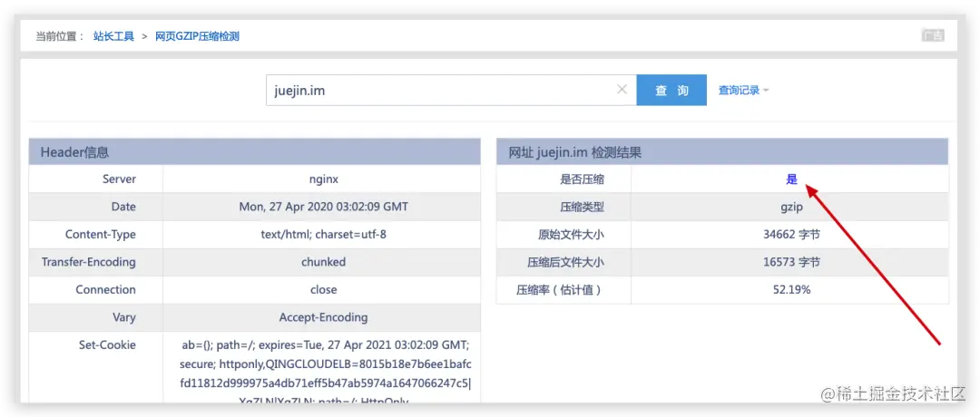Image resolution: width=980 pixels, height=417 pixels.
Task: Open the 查询记录 history dropdown
Action: pos(744,91)
